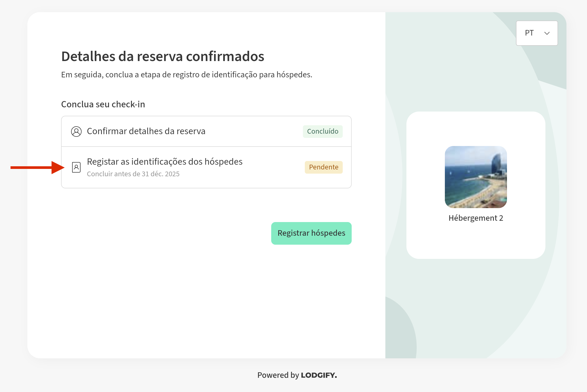Click the LODGIFY logo in footer

(x=319, y=375)
